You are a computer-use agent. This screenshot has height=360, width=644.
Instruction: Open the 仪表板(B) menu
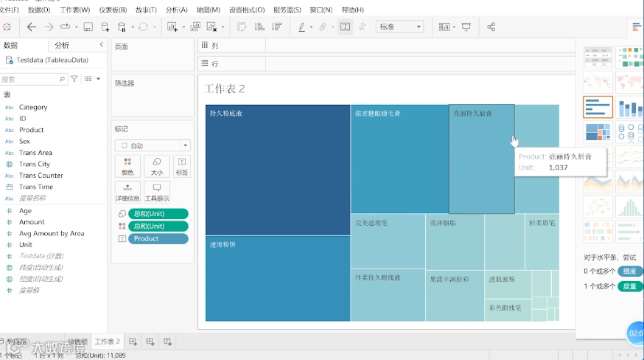[x=113, y=10]
